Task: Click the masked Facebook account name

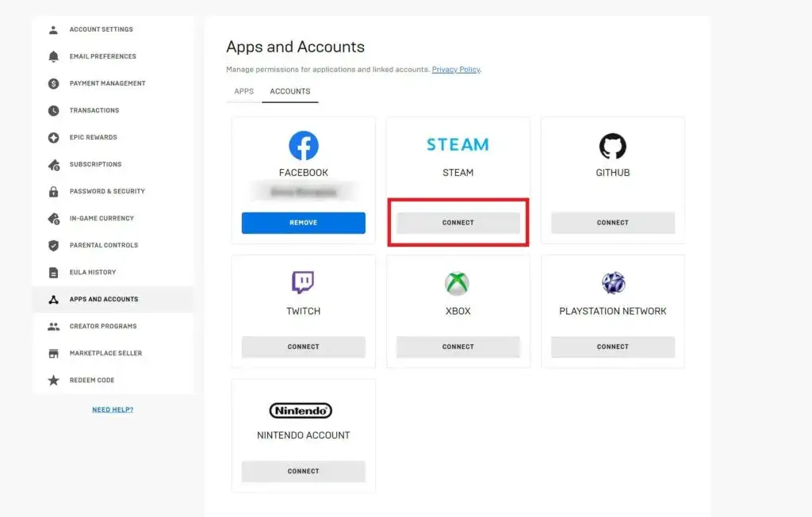Action: coord(303,193)
